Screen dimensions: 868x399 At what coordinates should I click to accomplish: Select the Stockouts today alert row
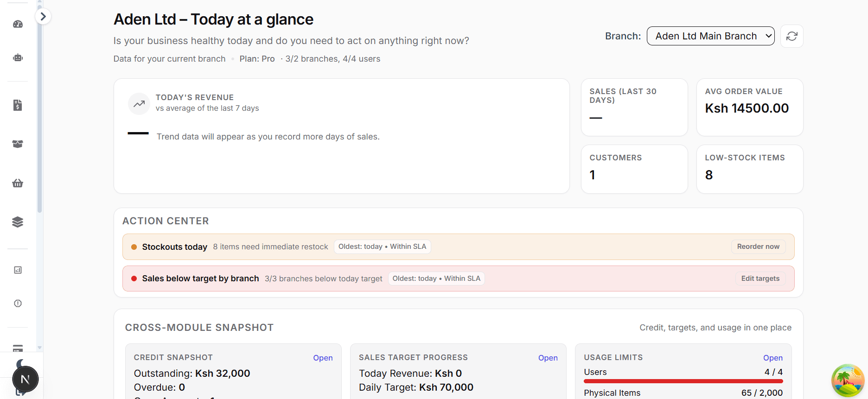459,247
